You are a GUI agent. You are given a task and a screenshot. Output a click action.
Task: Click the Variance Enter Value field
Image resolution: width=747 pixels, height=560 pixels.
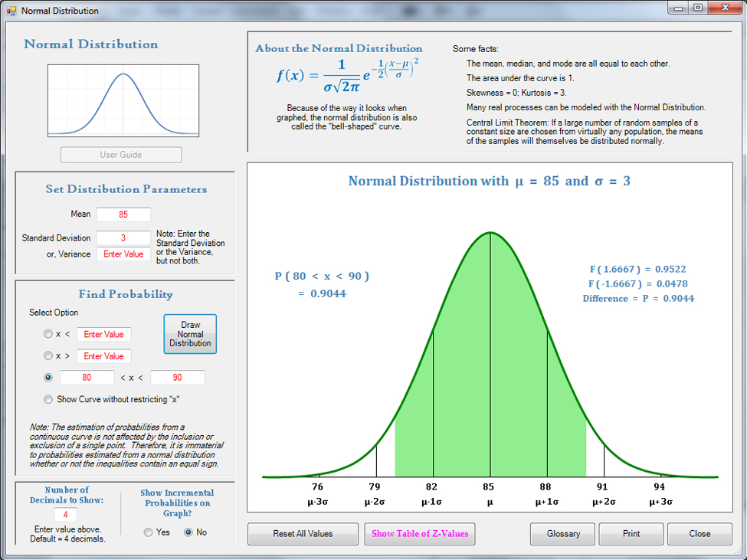coord(123,254)
